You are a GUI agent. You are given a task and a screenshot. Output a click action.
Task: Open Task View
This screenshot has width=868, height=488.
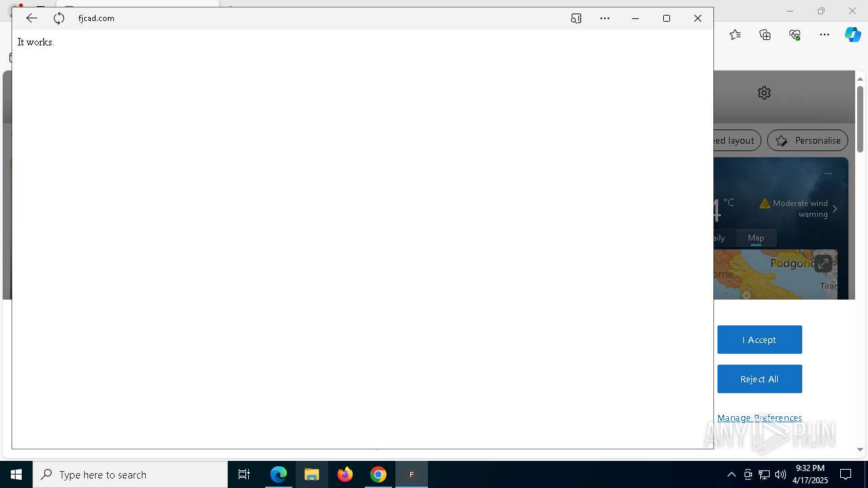click(x=244, y=474)
